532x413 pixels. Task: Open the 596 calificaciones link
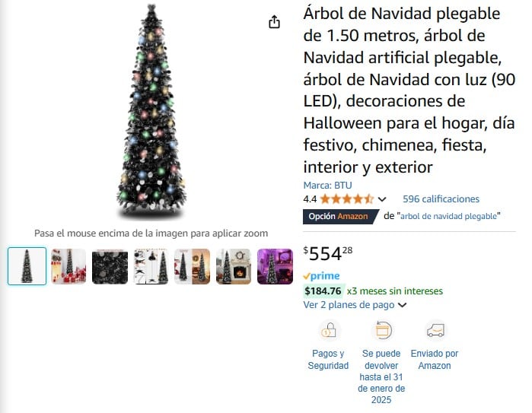pos(441,199)
